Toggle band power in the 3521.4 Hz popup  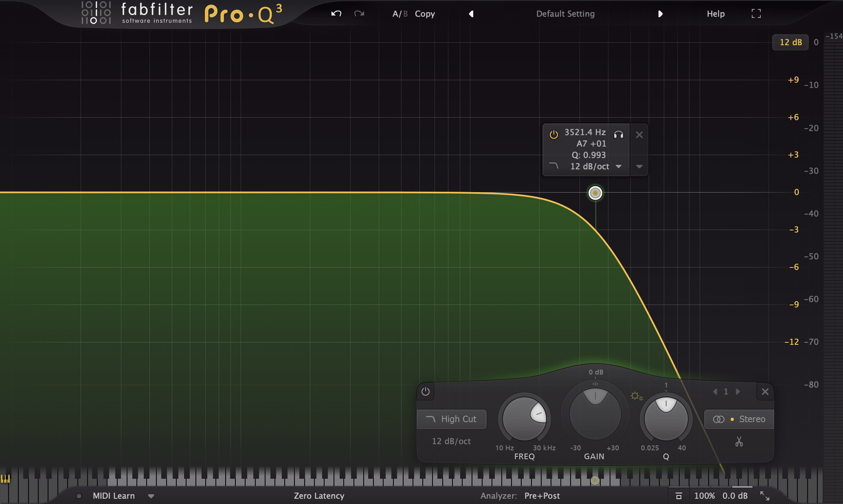pos(554,134)
